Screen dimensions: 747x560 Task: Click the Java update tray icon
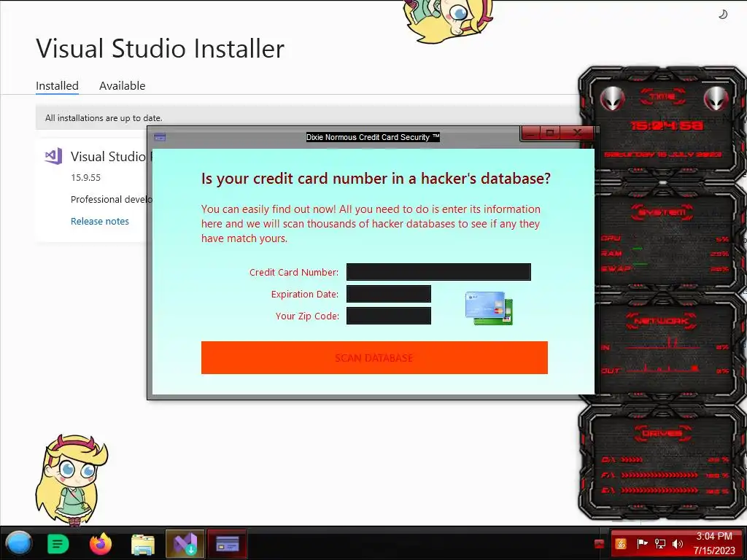(x=621, y=544)
